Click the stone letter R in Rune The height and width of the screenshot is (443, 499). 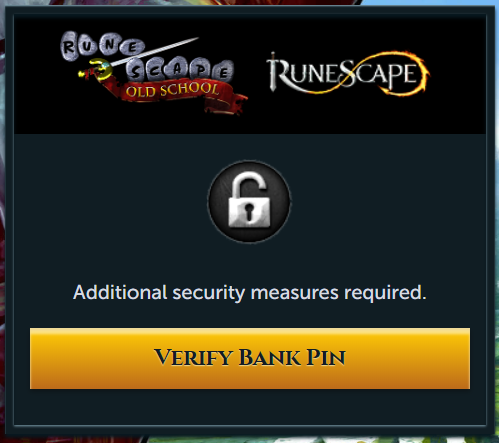pyautogui.click(x=69, y=47)
